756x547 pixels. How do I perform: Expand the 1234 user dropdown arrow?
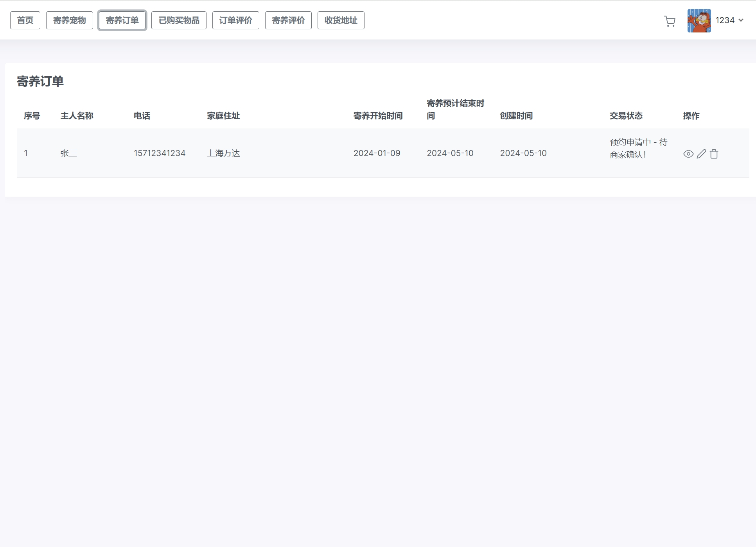pos(741,20)
